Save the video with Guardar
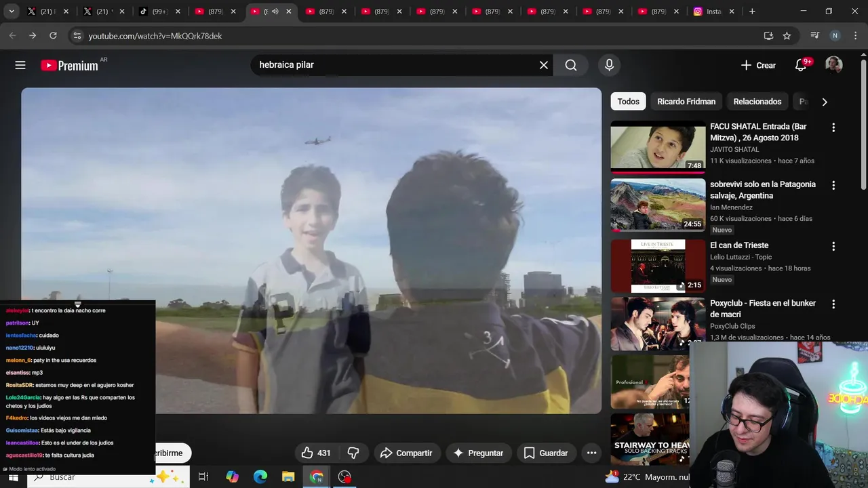Viewport: 868px width, 488px height. point(546,453)
